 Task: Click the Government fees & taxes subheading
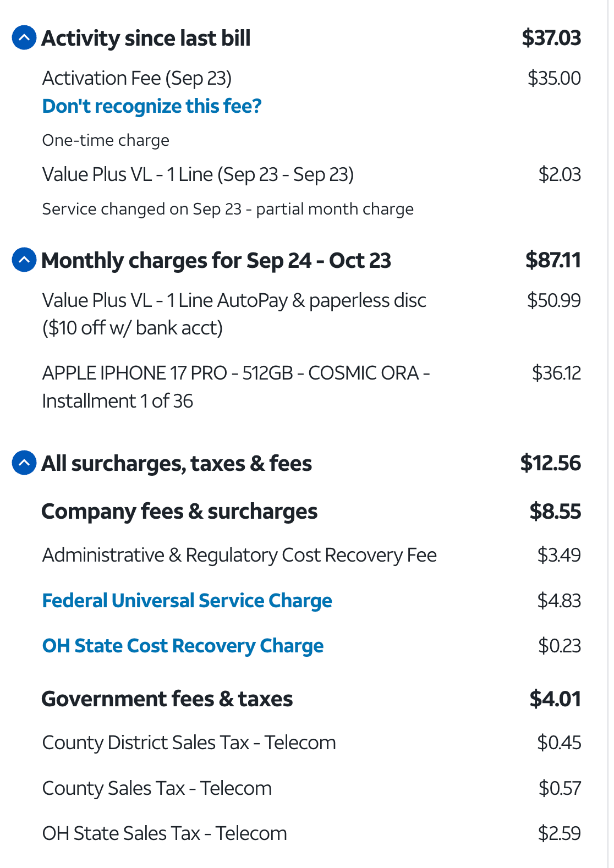pyautogui.click(x=167, y=699)
